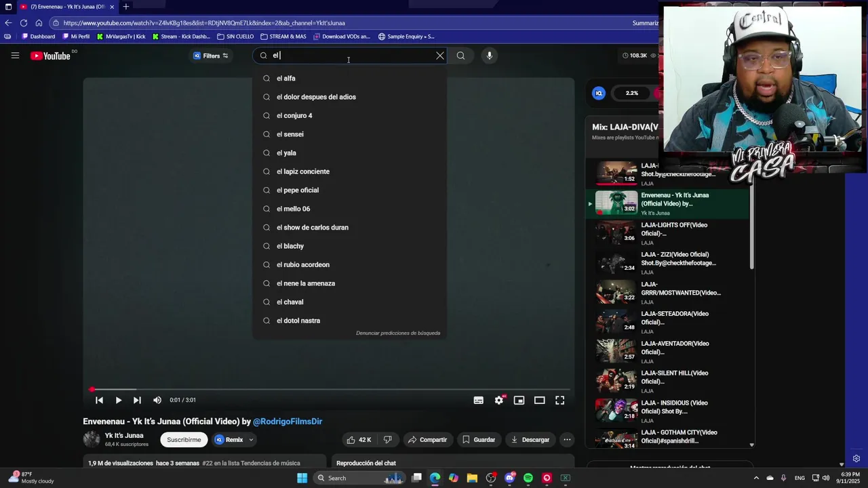Pick suggestion 'el pepe oficial'
This screenshot has width=868, height=488.
pos(349,190)
